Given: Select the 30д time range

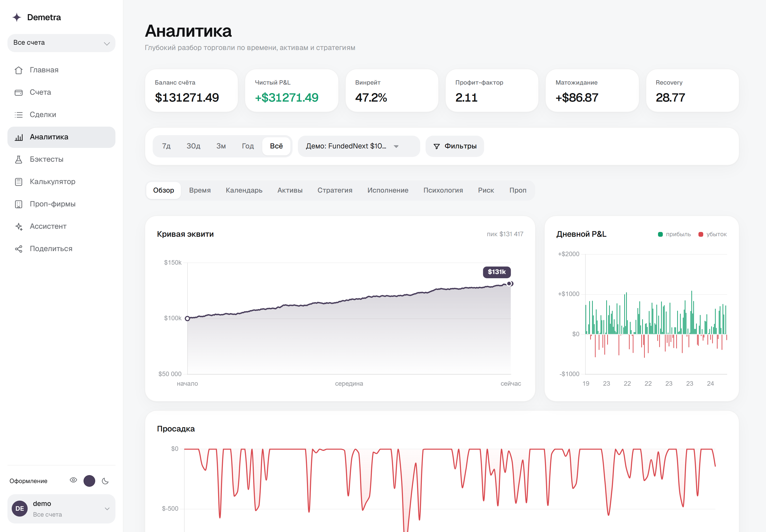Looking at the screenshot, I should tap(193, 146).
